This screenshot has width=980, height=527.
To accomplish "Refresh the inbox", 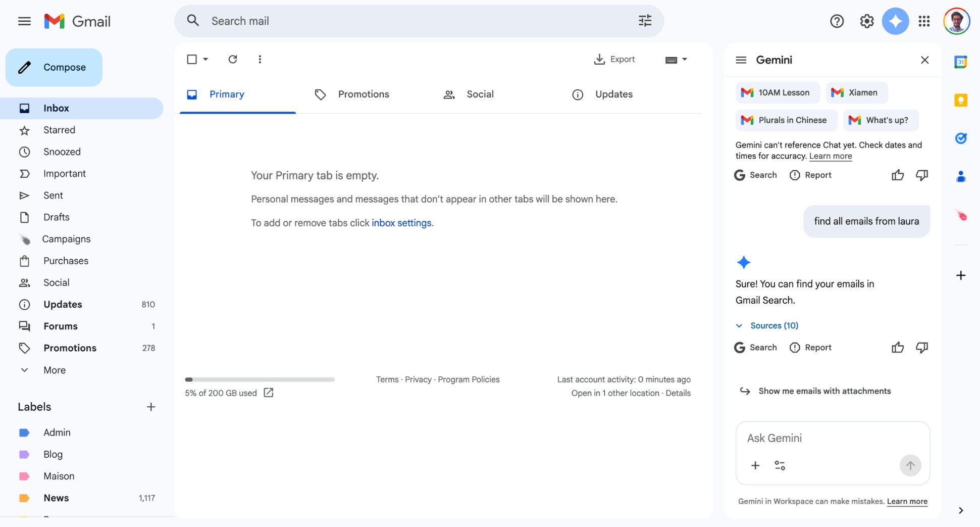I will 233,59.
